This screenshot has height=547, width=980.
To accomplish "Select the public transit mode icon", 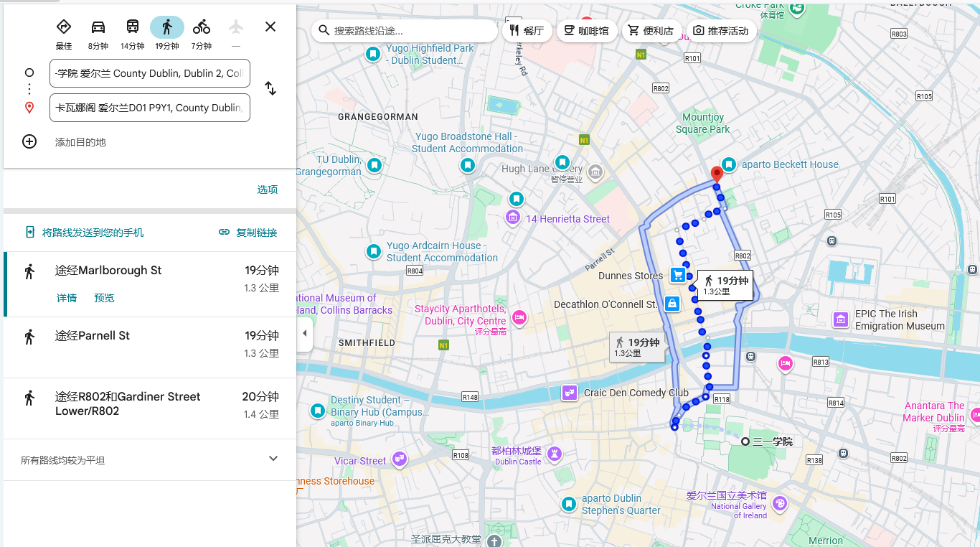I will (x=133, y=27).
